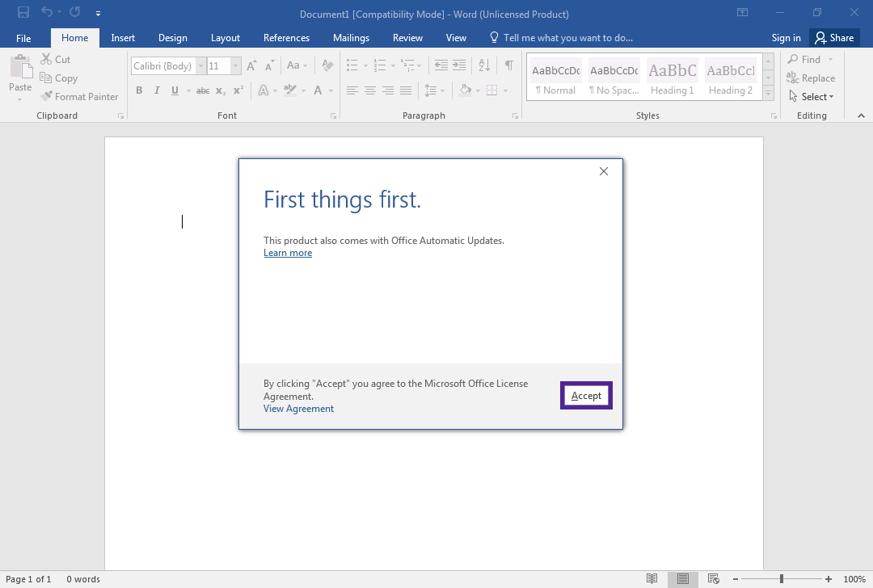This screenshot has width=873, height=588.
Task: Open the Select dropdown
Action: coord(812,97)
